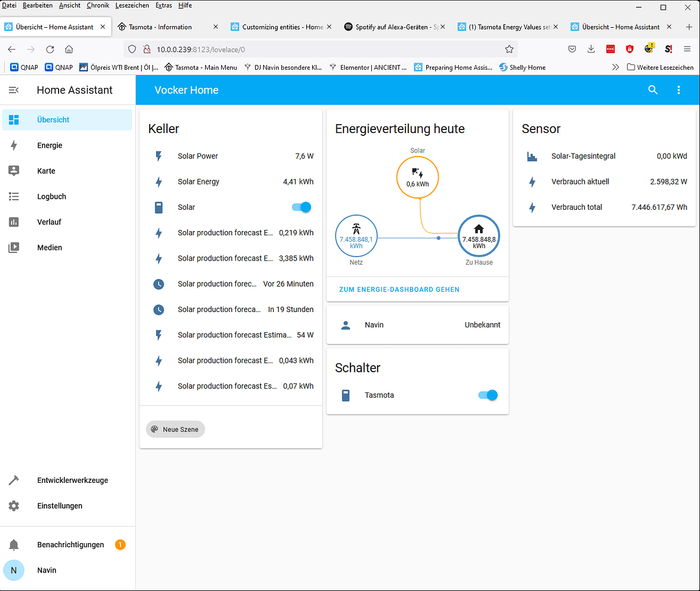
Task: Open the Lesezeichen menu
Action: pyautogui.click(x=132, y=5)
